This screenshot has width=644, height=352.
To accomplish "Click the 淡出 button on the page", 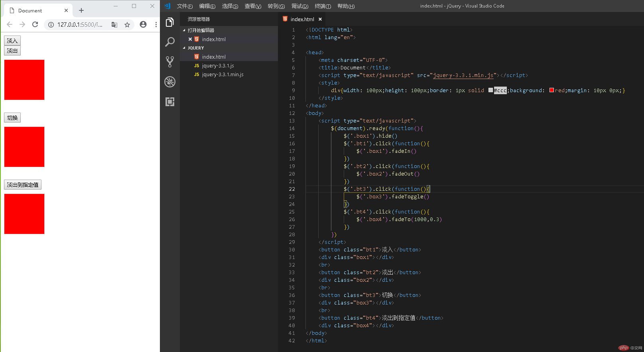I will pos(12,51).
